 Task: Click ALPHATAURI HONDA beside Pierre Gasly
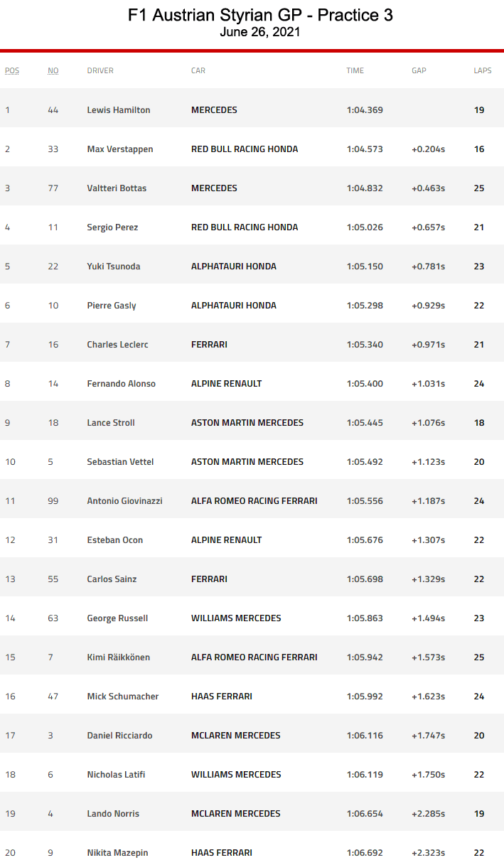234,306
